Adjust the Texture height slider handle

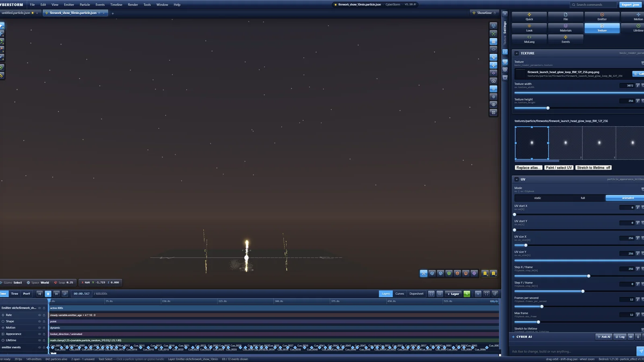[x=548, y=108]
